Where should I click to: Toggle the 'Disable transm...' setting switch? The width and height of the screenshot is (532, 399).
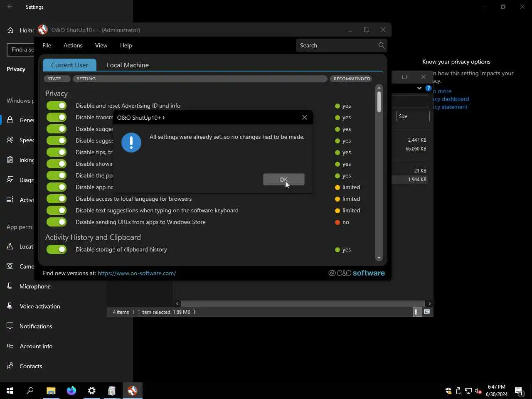pyautogui.click(x=57, y=117)
